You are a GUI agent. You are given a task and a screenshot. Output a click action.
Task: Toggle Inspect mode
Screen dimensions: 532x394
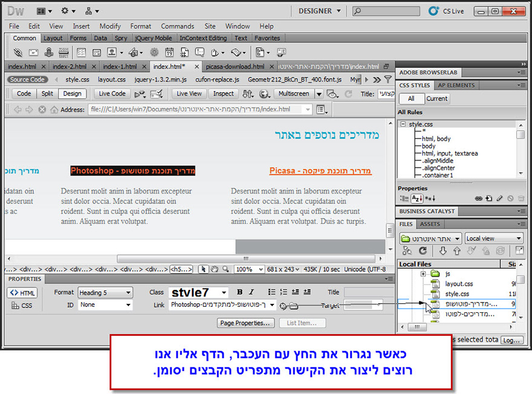point(223,94)
